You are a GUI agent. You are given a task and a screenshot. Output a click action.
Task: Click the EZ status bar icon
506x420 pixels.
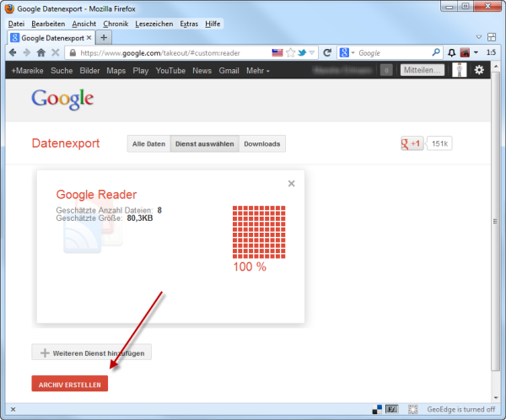392,409
